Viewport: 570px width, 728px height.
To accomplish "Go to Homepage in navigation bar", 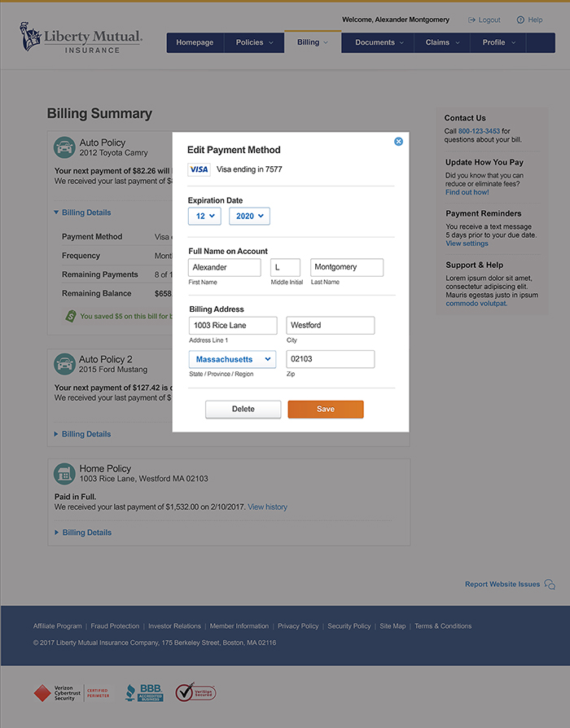I will (195, 42).
